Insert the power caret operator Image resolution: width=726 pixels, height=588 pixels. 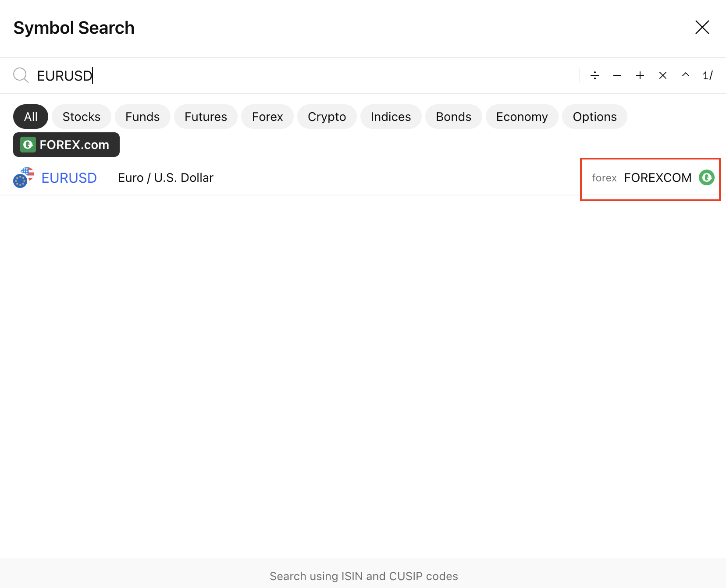(x=686, y=75)
